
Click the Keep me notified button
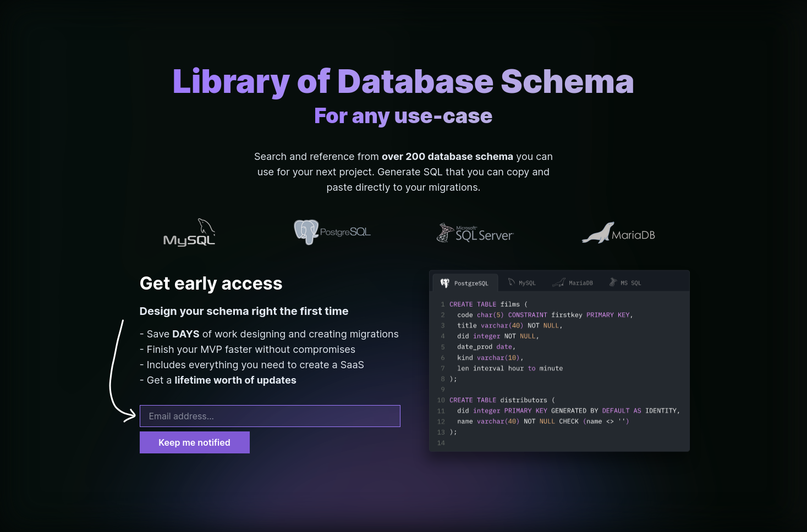tap(195, 442)
